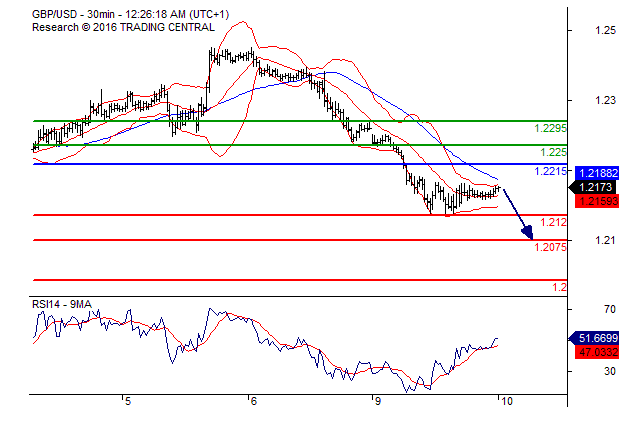Click the 1.23 price axis label
641x426 pixels.
pyautogui.click(x=605, y=100)
